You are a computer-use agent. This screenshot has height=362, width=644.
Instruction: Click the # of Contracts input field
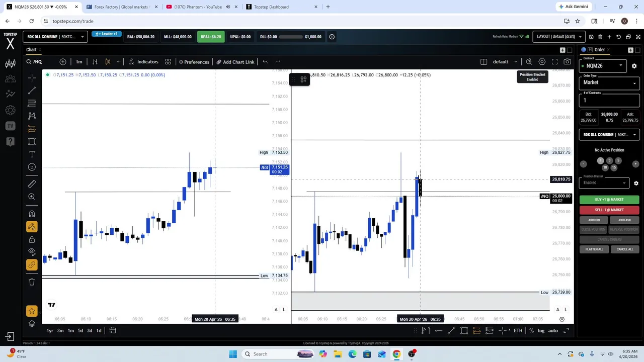(x=609, y=101)
